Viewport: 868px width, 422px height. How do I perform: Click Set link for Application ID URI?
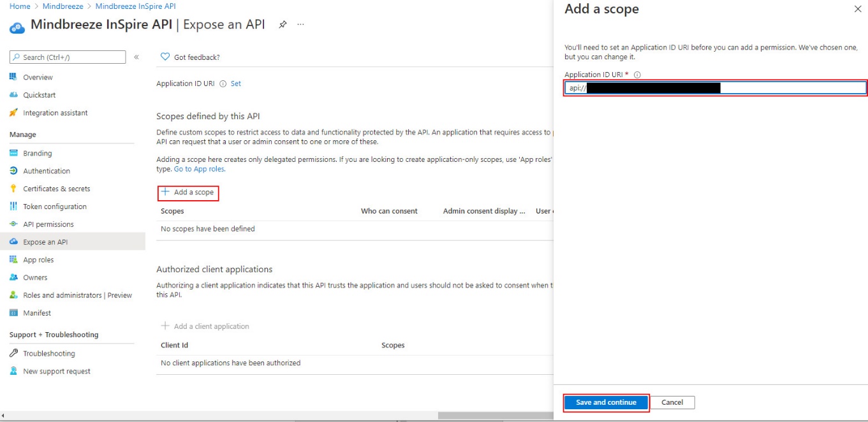pos(236,84)
